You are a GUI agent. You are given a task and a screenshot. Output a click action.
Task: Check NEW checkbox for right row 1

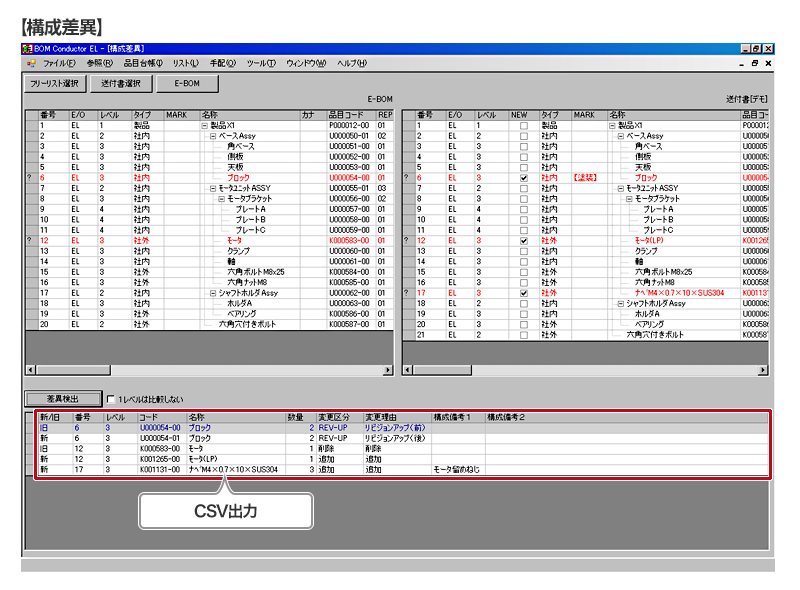523,125
